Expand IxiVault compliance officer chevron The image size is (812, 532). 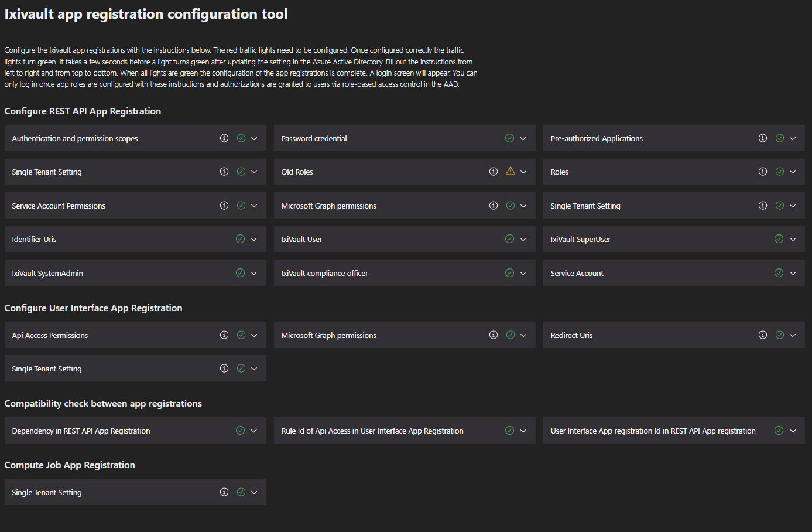[523, 274]
